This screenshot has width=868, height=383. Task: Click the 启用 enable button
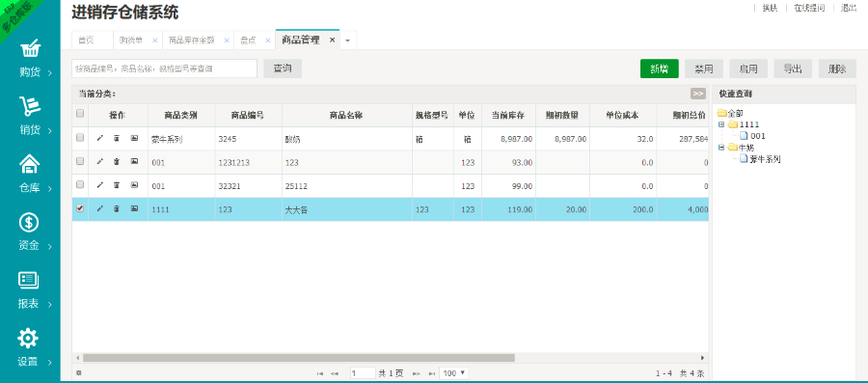click(x=748, y=68)
